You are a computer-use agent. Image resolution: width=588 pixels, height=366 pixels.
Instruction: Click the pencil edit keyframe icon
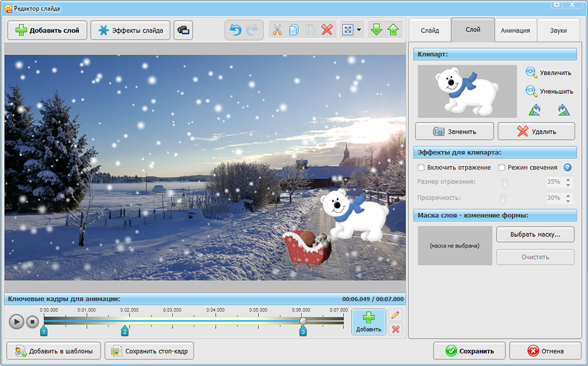tap(395, 315)
